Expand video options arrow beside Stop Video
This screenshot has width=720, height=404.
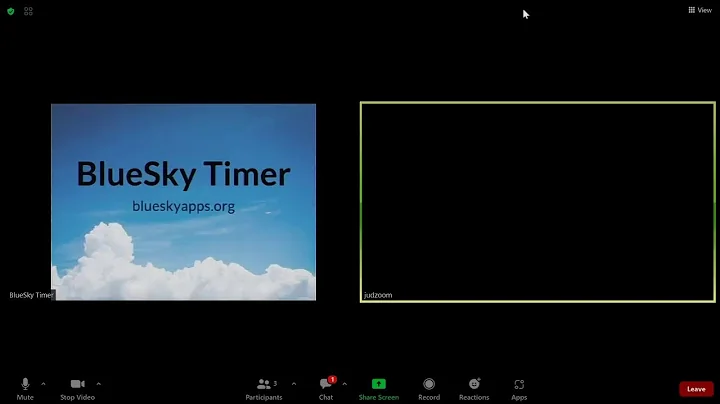(x=99, y=384)
